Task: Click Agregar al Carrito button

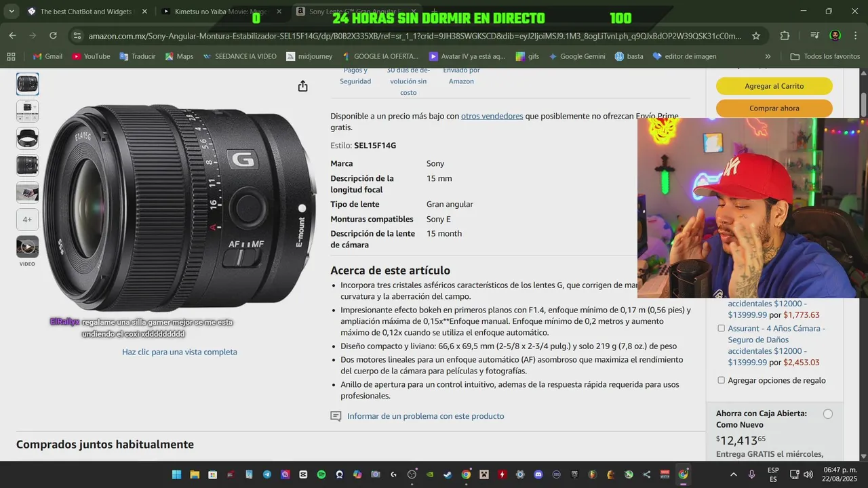Action: point(774,86)
